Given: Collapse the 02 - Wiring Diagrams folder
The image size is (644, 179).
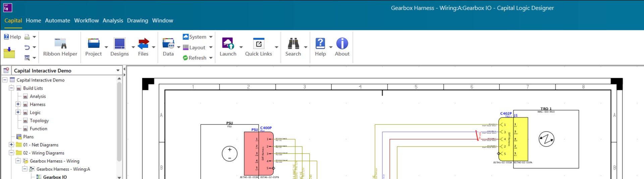Looking at the screenshot, I should tap(11, 153).
